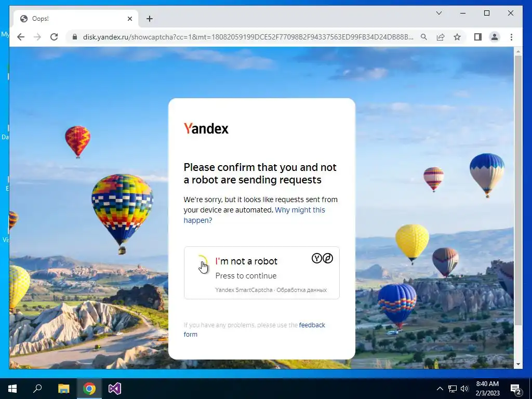This screenshot has height=399, width=532.
Task: Click the Chrome icon in the taskbar
Action: click(x=89, y=389)
